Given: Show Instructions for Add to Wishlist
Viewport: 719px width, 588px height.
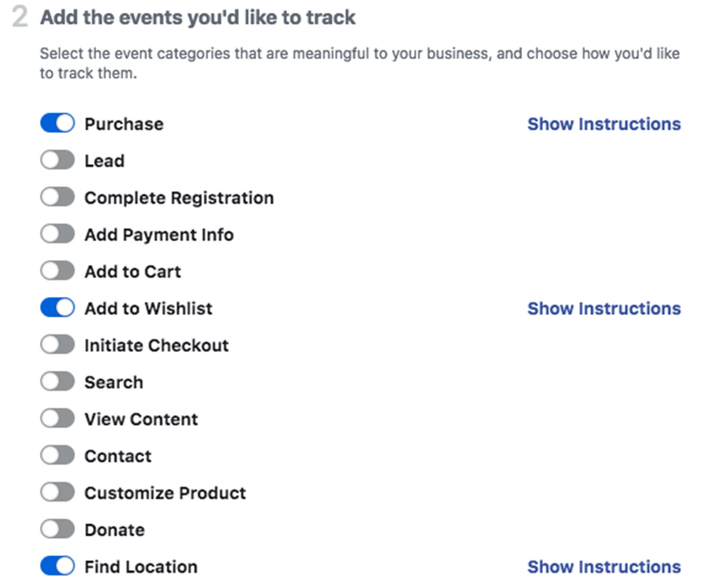Looking at the screenshot, I should [x=603, y=308].
